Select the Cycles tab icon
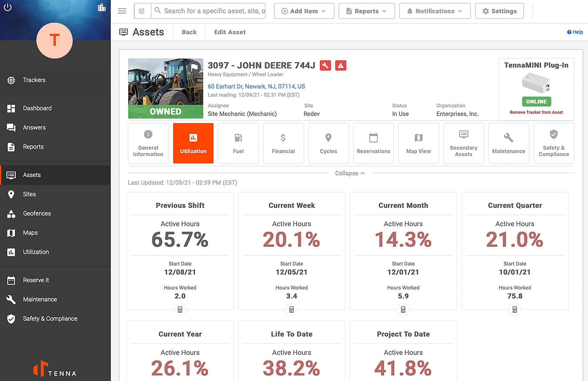Viewport: 588px width, 381px height. [x=328, y=137]
